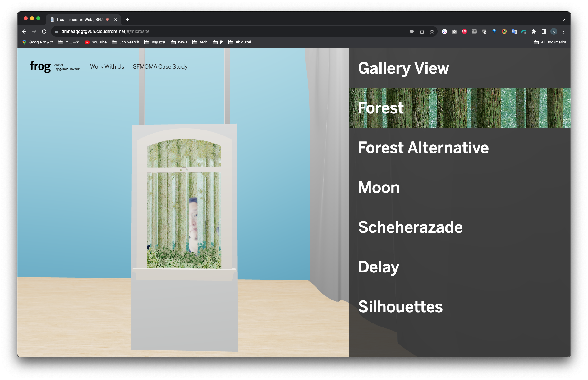588x380 pixels.
Task: Select the Delay menu item
Action: 460,267
